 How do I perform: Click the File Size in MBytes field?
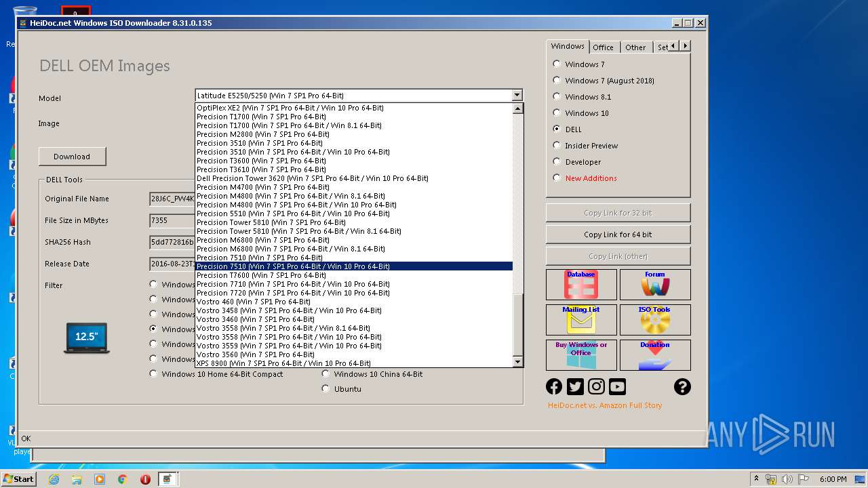[172, 220]
